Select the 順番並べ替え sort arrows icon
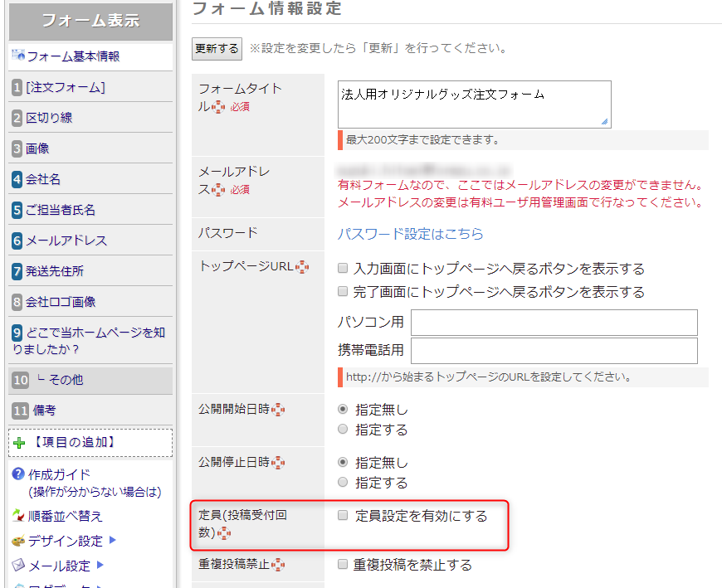The width and height of the screenshot is (722, 588). [17, 514]
